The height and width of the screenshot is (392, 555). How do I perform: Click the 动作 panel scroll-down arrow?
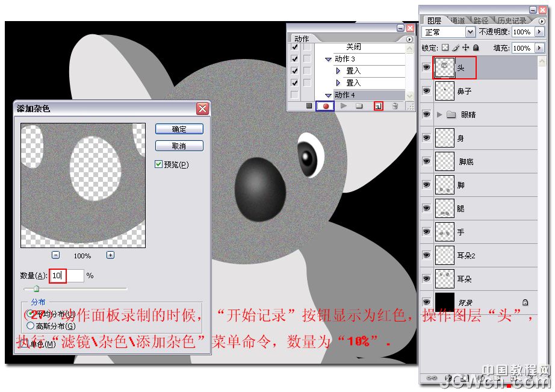pos(409,96)
